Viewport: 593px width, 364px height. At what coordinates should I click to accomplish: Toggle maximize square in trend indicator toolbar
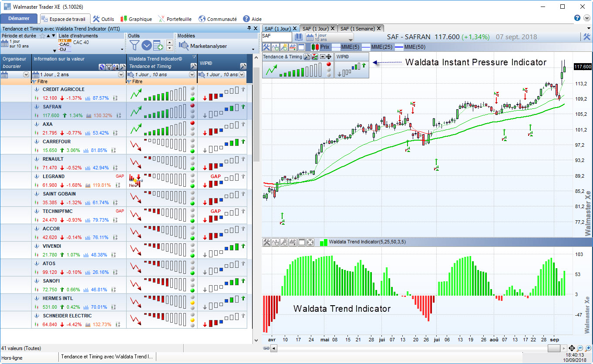pyautogui.click(x=301, y=242)
